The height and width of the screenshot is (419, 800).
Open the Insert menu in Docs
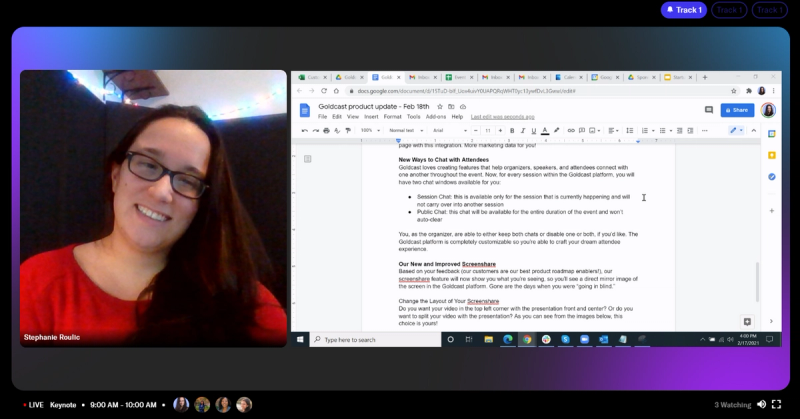371,117
